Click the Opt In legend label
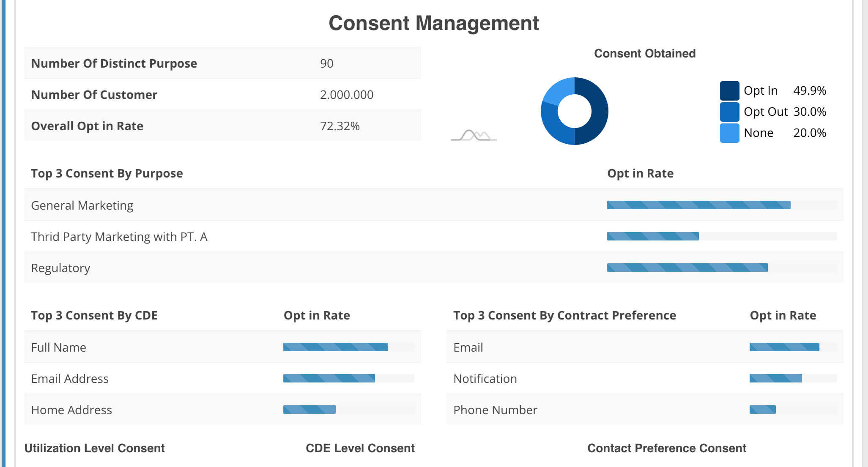Image resolution: width=868 pixels, height=467 pixels. click(x=761, y=91)
